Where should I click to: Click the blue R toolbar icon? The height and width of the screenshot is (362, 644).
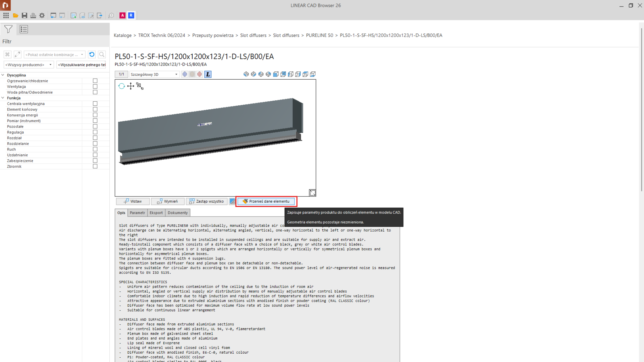pos(131,16)
